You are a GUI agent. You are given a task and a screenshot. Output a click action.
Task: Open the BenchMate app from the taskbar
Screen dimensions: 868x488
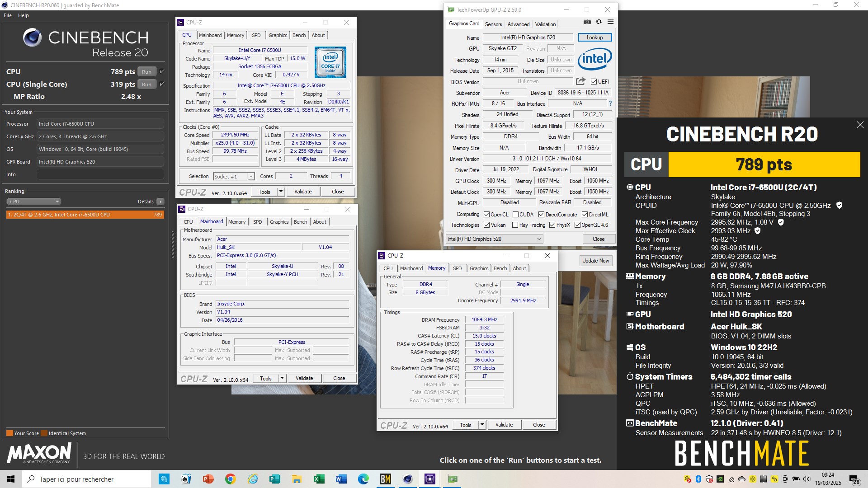[x=386, y=479]
